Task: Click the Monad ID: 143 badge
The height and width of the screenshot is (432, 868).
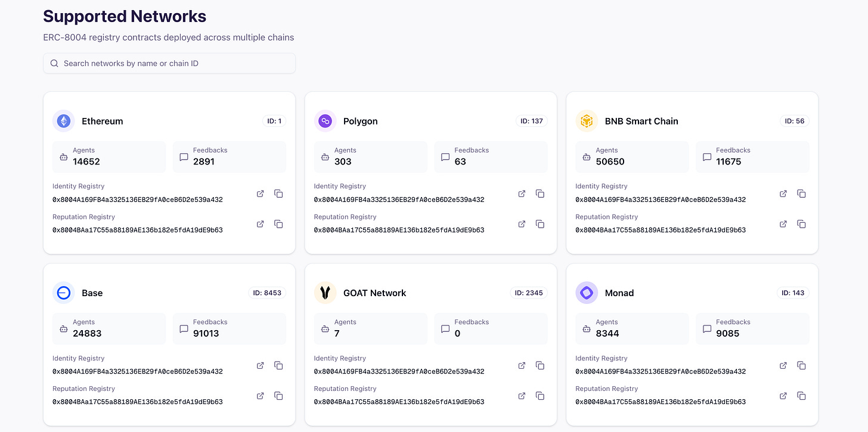Action: pyautogui.click(x=793, y=293)
